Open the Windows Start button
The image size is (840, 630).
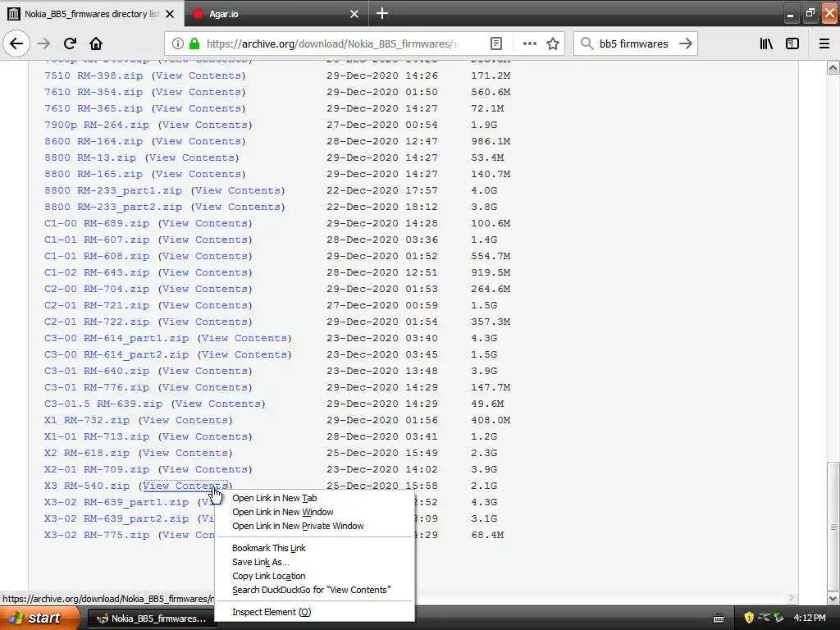(x=39, y=618)
